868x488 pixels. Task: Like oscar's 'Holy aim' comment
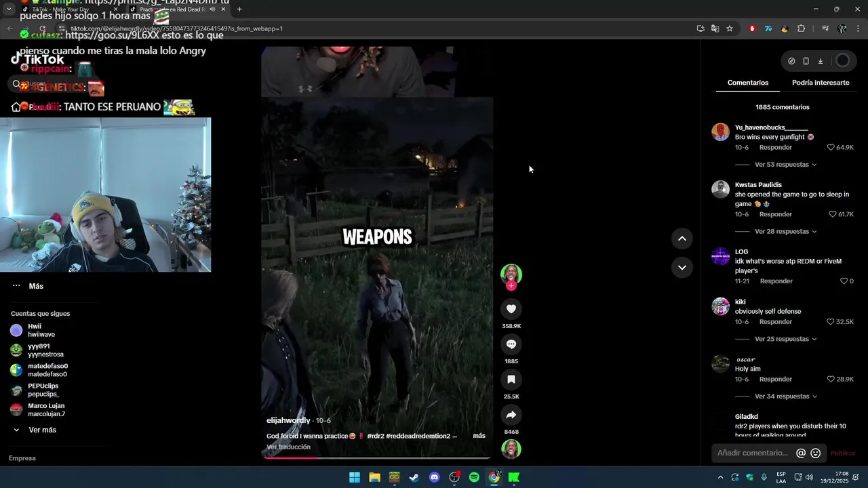point(831,380)
